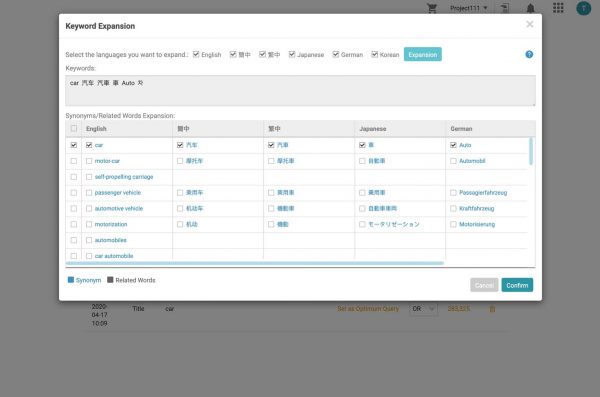This screenshot has height=397, width=600.
Task: Confirm the keyword expansion
Action: 517,285
